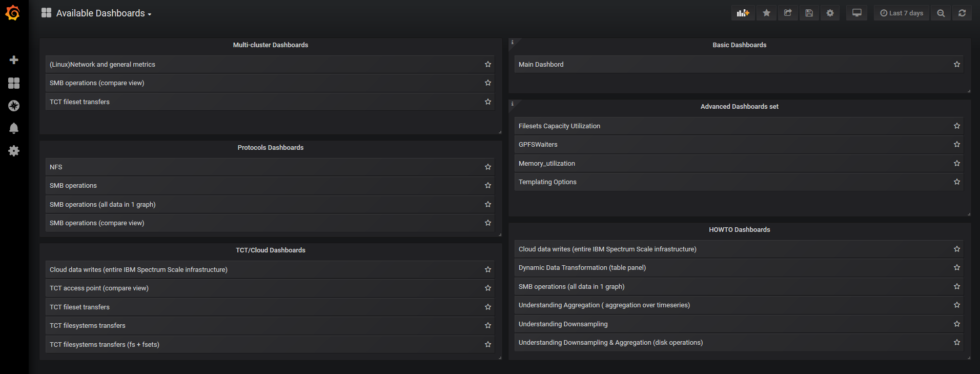The image size is (980, 374).
Task: Open the HOWTO Dashboards panel title menu
Action: click(739, 230)
